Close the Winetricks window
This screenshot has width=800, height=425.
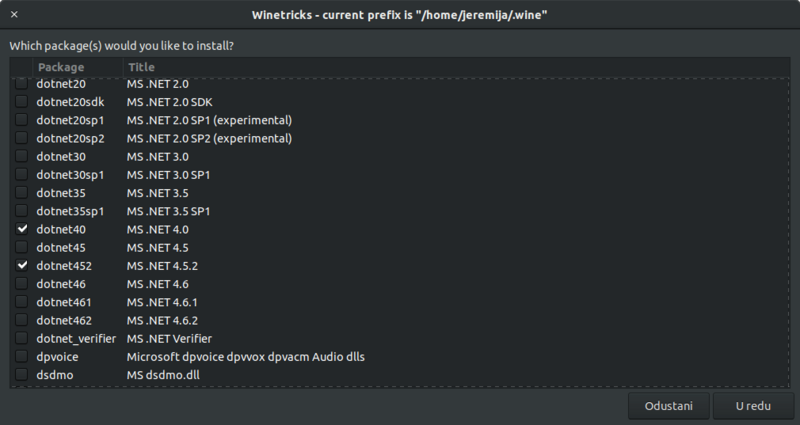pos(14,14)
